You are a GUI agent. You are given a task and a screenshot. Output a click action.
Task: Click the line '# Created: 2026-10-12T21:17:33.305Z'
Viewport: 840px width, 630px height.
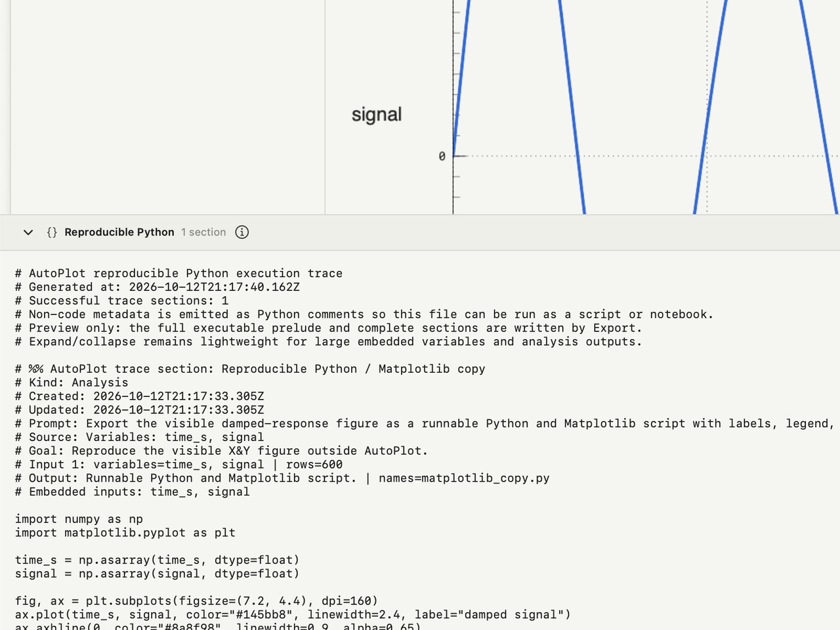(x=140, y=396)
